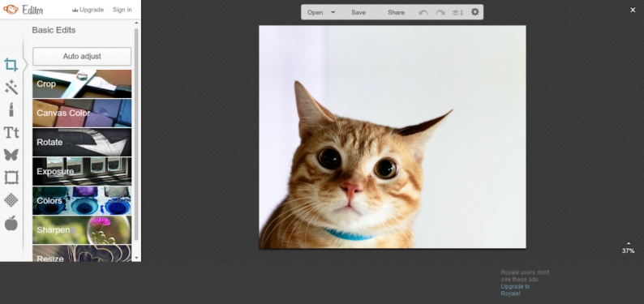Open the Effects magic wand tab
The image size is (644, 304).
tap(11, 87)
